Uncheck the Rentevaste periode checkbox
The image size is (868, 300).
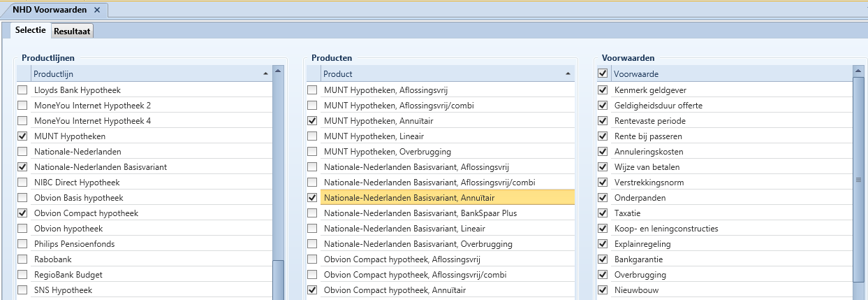click(x=603, y=121)
